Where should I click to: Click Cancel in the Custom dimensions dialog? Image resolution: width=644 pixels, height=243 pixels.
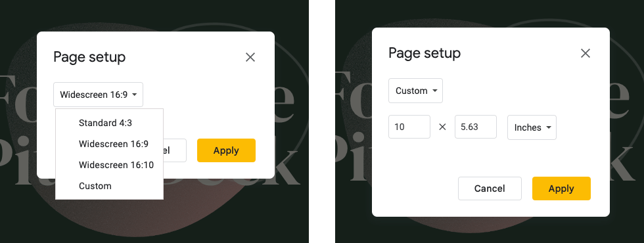490,188
